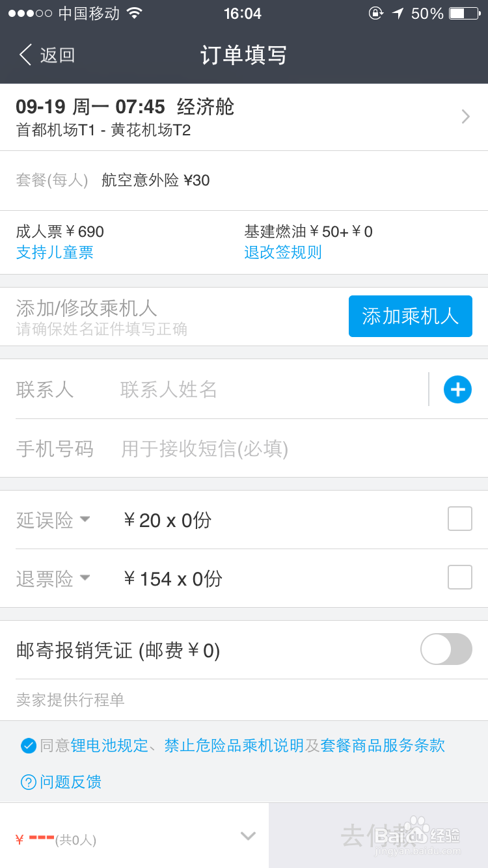488x868 pixels.
Task: Open the 退改签规则 link
Action: (x=283, y=252)
